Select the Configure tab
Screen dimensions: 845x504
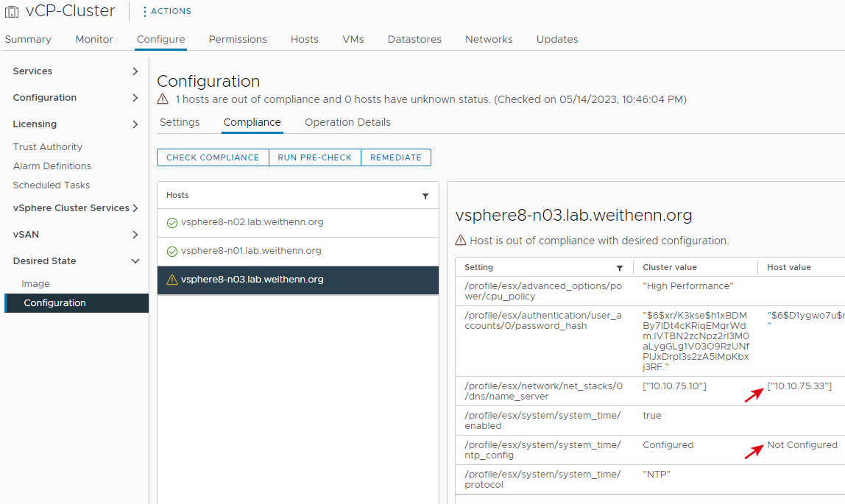pyautogui.click(x=160, y=39)
